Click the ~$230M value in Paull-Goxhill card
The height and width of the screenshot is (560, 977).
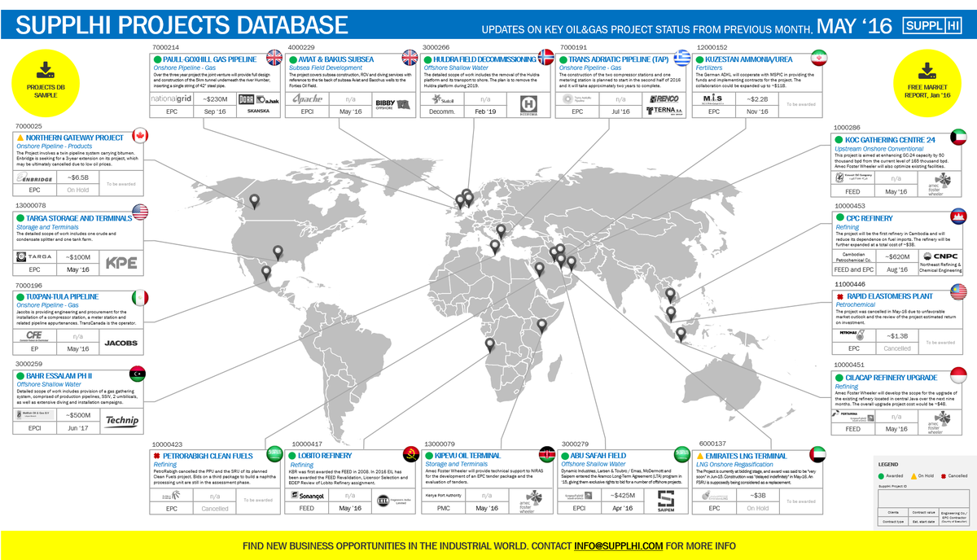[x=215, y=98]
